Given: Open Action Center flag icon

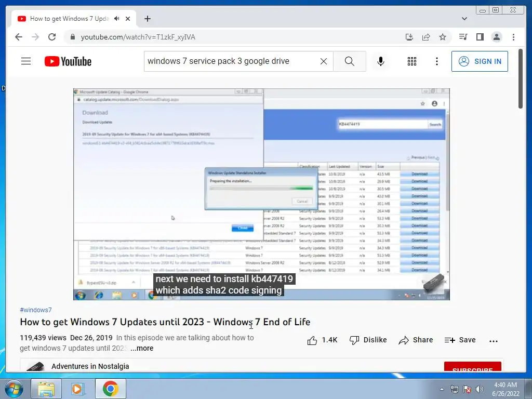Looking at the screenshot, I should coord(467,389).
